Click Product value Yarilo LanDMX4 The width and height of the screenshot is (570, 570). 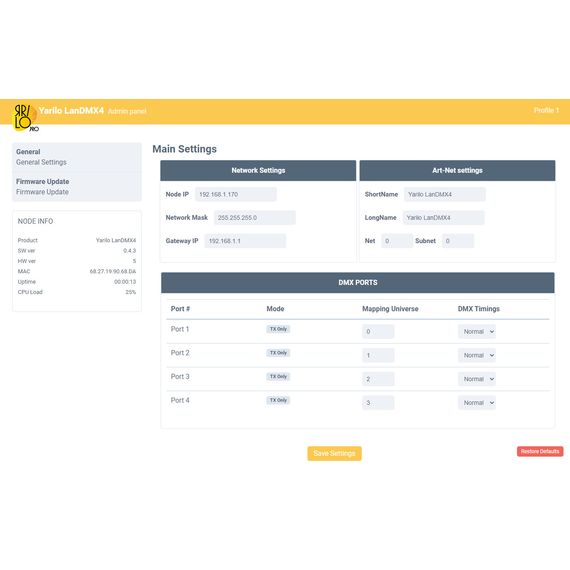(116, 240)
